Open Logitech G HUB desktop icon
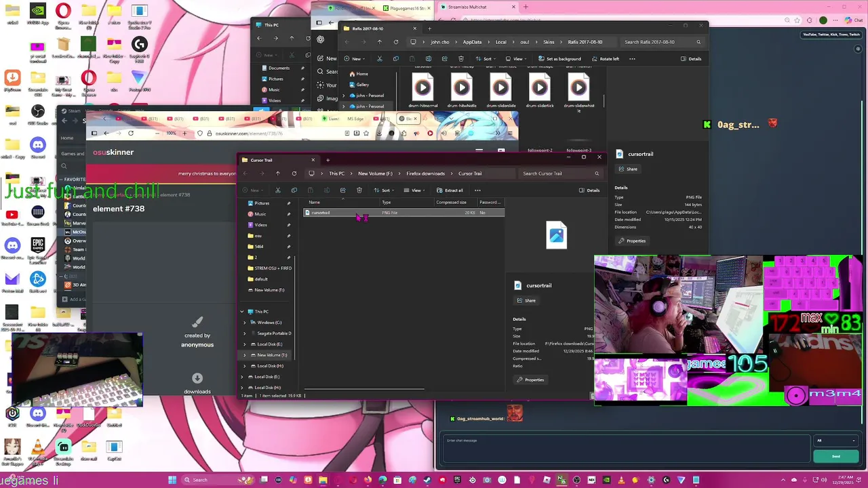Image resolution: width=868 pixels, height=488 pixels. (139, 48)
